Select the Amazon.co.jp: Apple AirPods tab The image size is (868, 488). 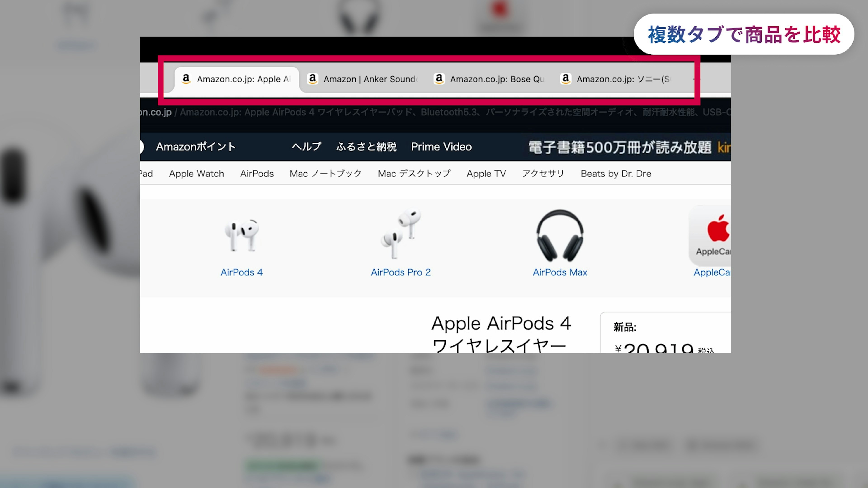pos(243,79)
